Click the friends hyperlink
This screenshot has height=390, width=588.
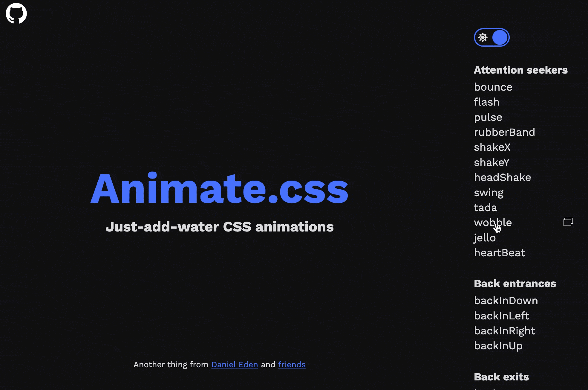point(292,364)
